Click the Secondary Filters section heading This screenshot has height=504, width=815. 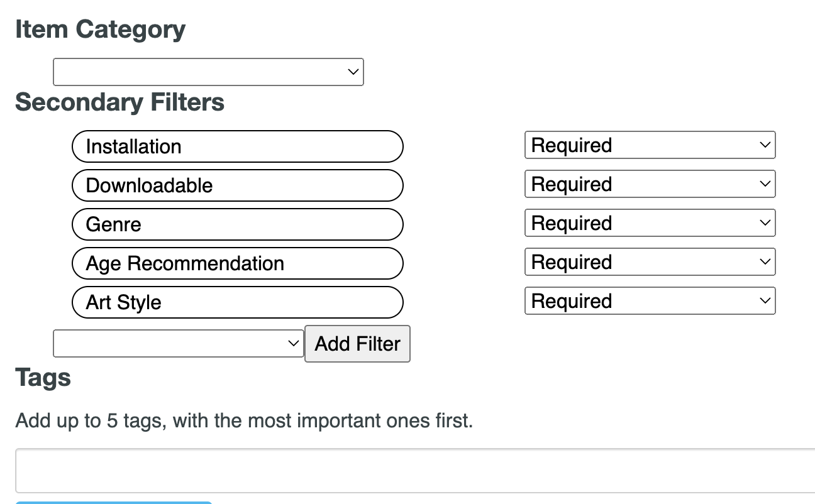pyautogui.click(x=119, y=102)
